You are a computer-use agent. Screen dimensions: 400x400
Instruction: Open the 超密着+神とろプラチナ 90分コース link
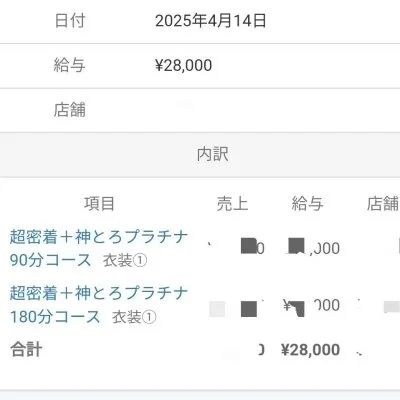click(99, 248)
